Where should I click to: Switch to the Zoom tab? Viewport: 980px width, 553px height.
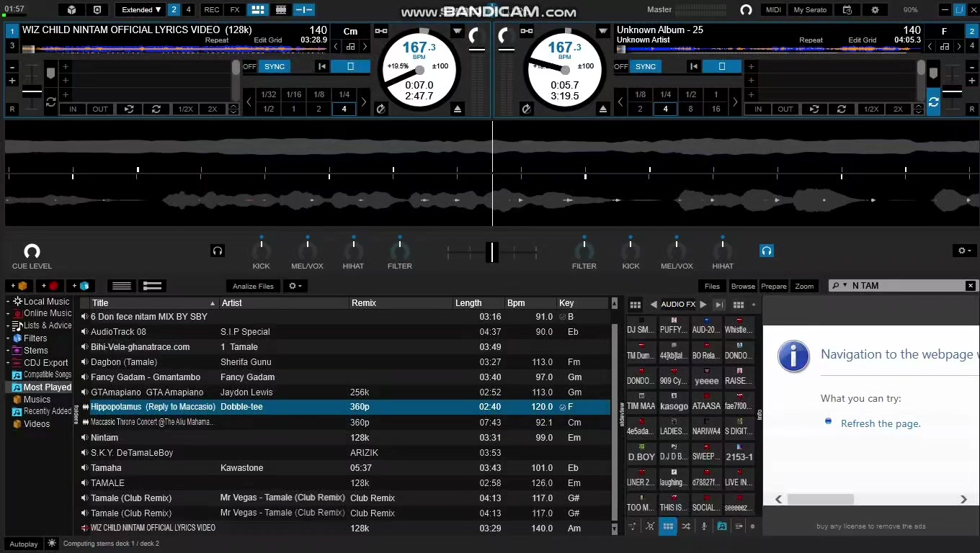pyautogui.click(x=804, y=287)
